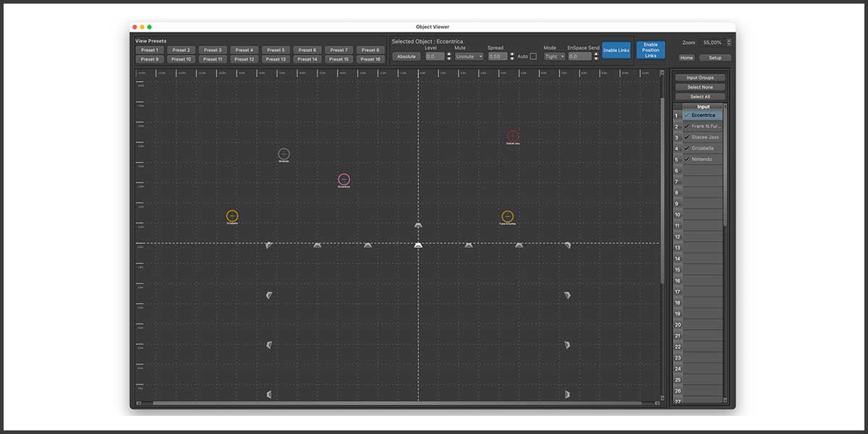868x434 pixels.
Task: Uncheck the Eccentrica input checkmark
Action: [x=686, y=115]
